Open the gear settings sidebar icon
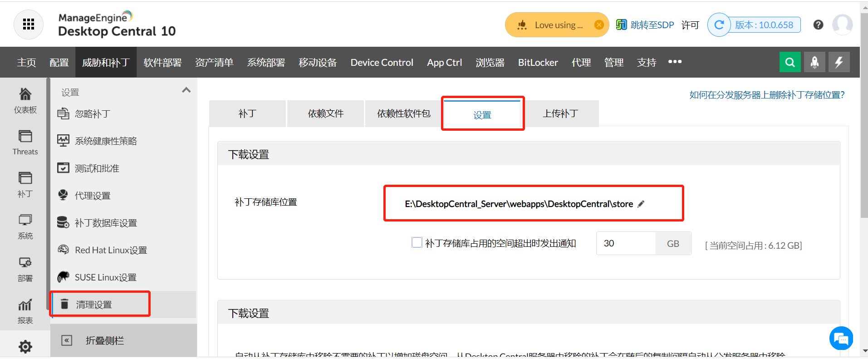Image resolution: width=868 pixels, height=359 pixels. (x=25, y=347)
